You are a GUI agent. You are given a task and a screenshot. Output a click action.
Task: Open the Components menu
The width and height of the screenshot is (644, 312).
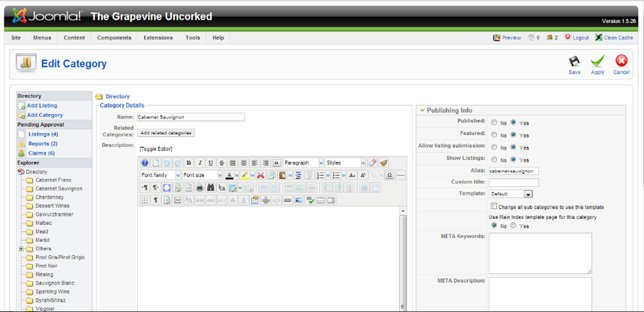click(x=114, y=38)
